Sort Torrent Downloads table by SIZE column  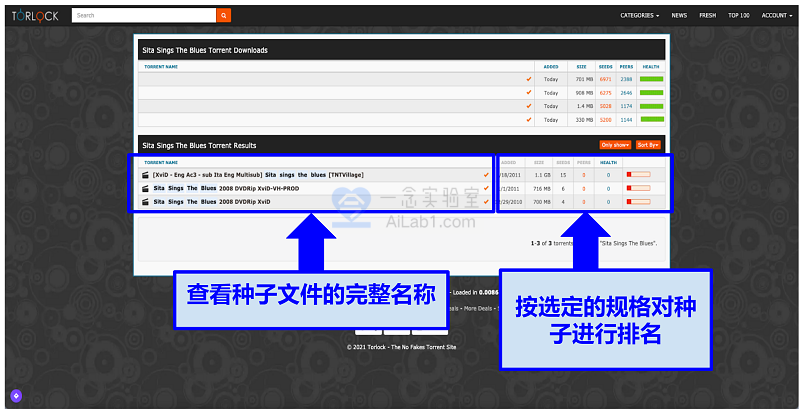581,67
